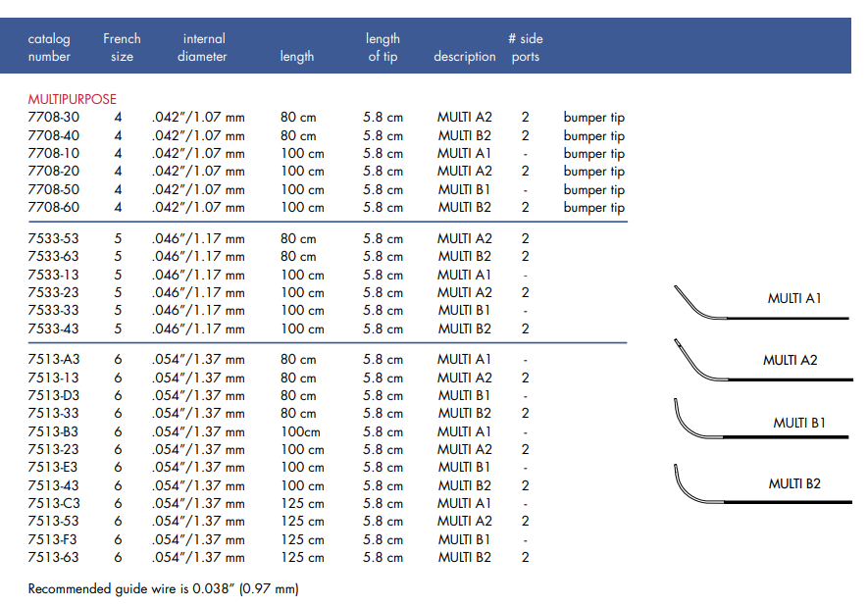Click the 'internal diameter' column header

[x=203, y=47]
